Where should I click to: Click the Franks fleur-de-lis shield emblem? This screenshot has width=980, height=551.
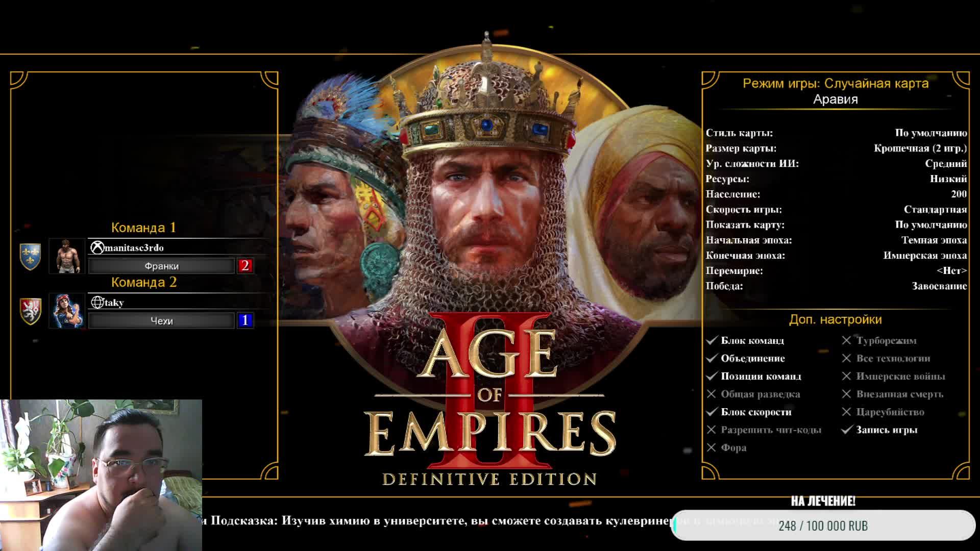[30, 256]
